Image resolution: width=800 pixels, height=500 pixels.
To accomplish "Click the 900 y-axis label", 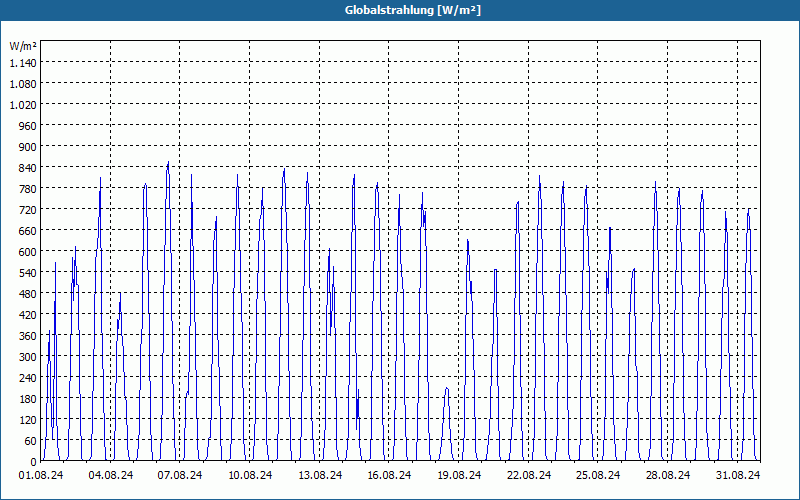I will (28, 147).
